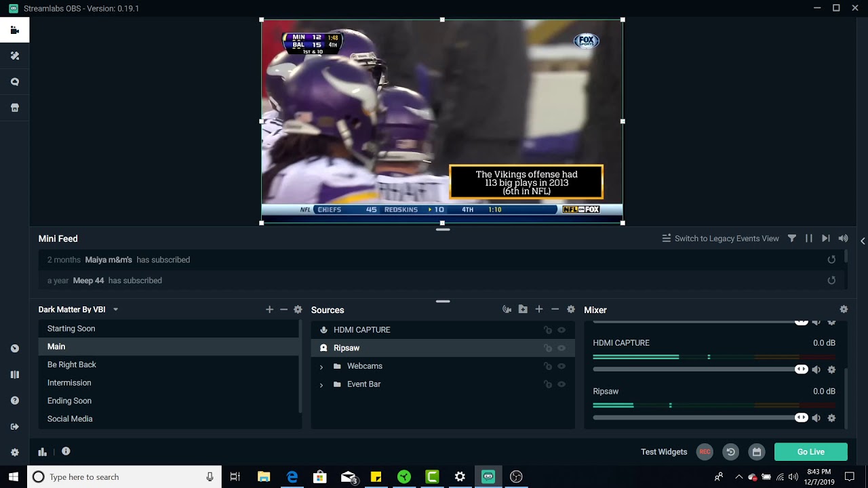
Task: Open scene settings gear icon
Action: click(298, 310)
